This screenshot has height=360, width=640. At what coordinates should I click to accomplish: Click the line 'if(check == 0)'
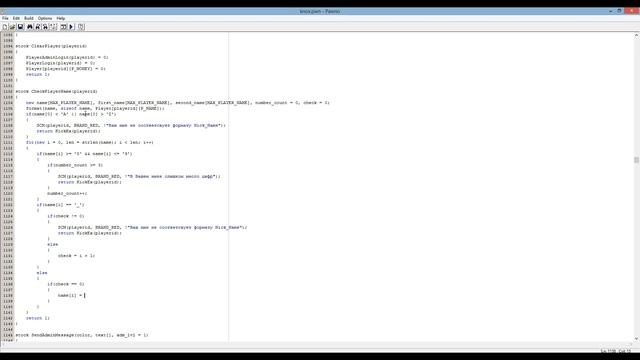point(66,284)
